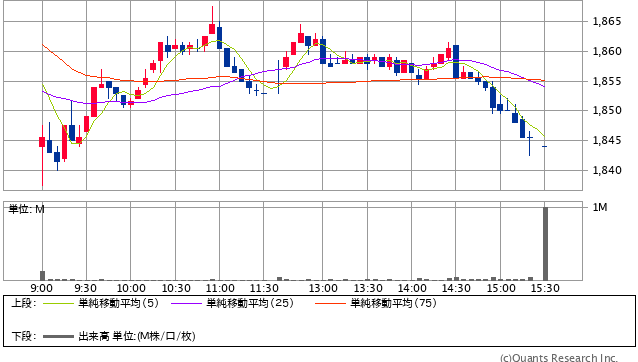638x362 pixels.
Task: Click the 単位: M label in volume panel
Action: pyautogui.click(x=26, y=209)
